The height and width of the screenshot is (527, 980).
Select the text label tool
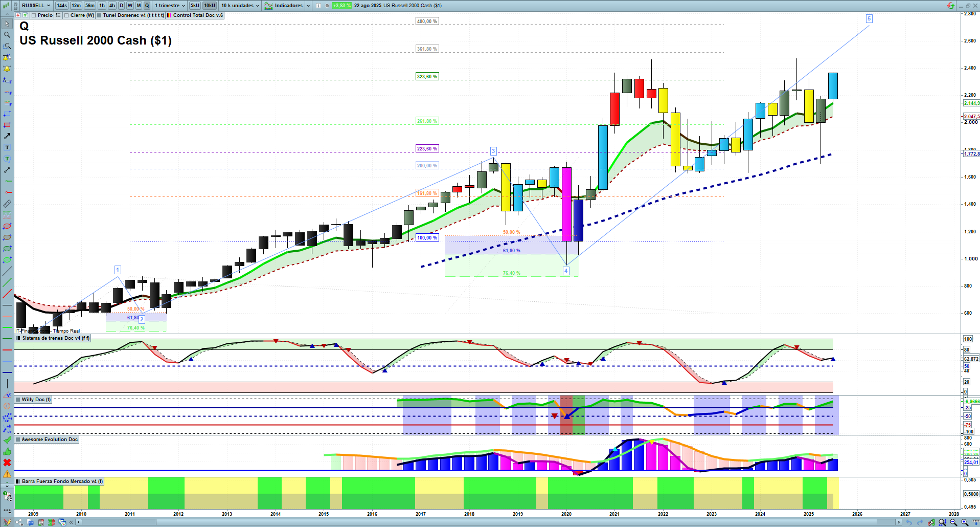7,147
